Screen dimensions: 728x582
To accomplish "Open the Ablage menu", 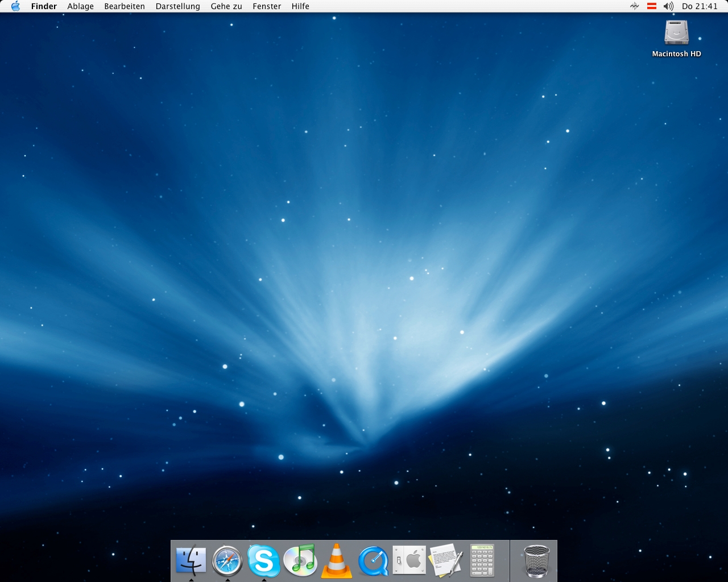I will (x=80, y=6).
